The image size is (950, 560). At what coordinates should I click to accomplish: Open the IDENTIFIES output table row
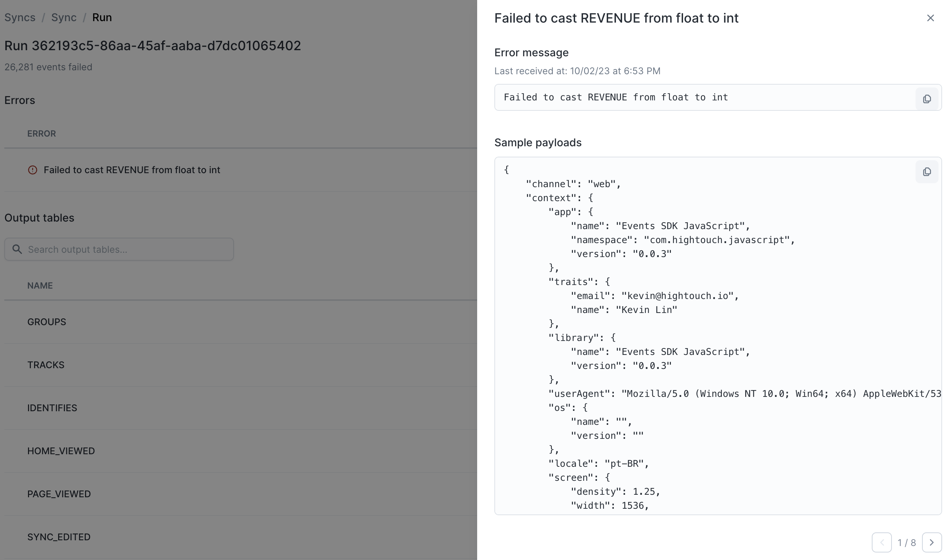52,408
